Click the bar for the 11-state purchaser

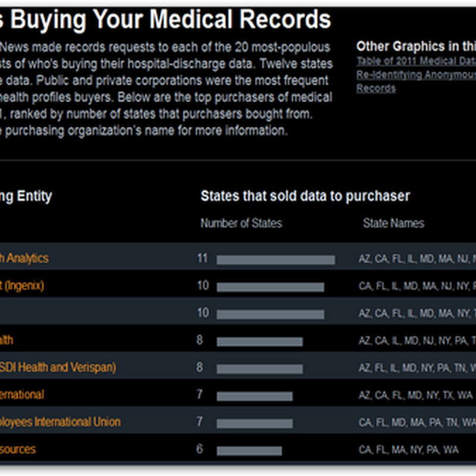(275, 259)
